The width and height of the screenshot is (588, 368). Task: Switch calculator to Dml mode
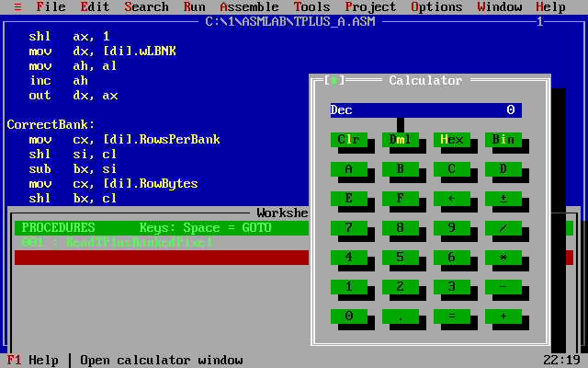401,139
